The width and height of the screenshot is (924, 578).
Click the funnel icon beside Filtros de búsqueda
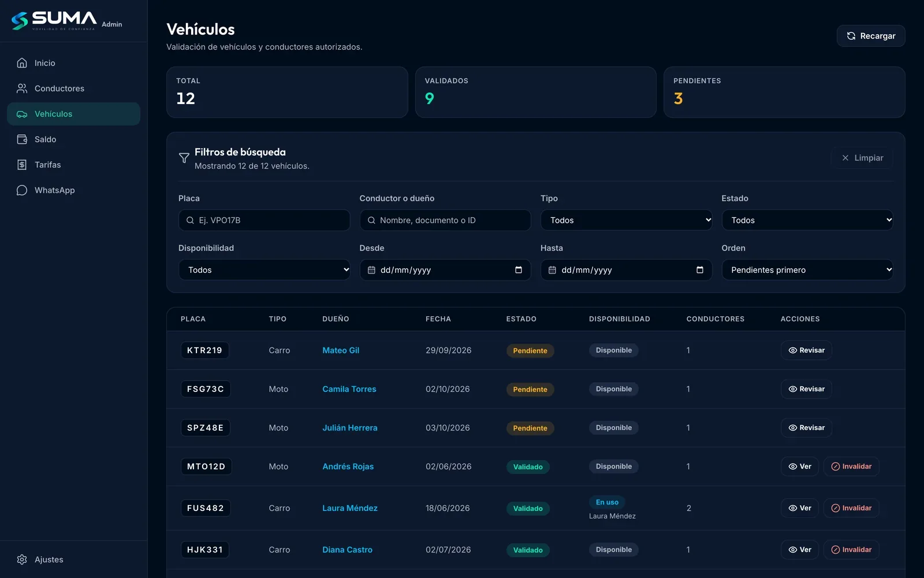pos(184,158)
